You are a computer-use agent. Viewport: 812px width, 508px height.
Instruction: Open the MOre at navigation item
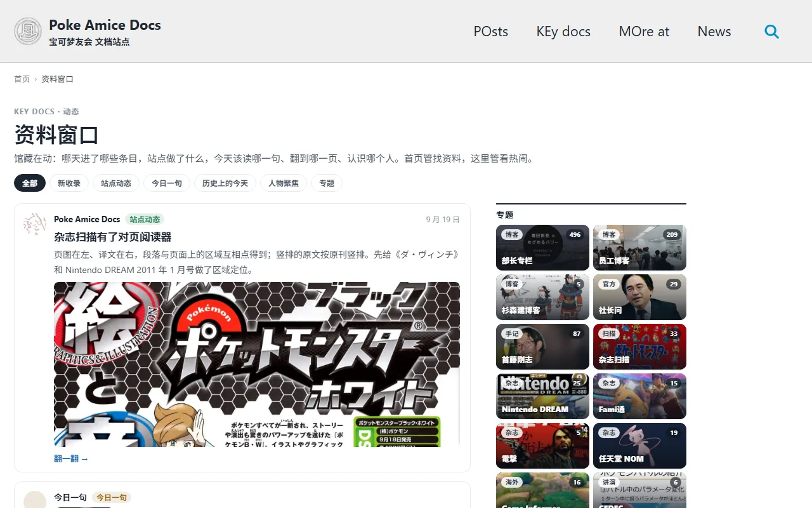[644, 31]
